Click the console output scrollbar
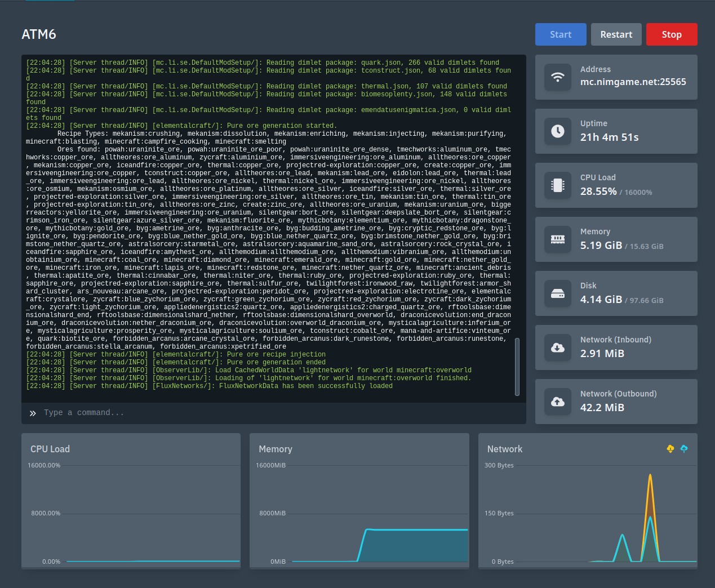The height and width of the screenshot is (588, 715). [x=517, y=366]
